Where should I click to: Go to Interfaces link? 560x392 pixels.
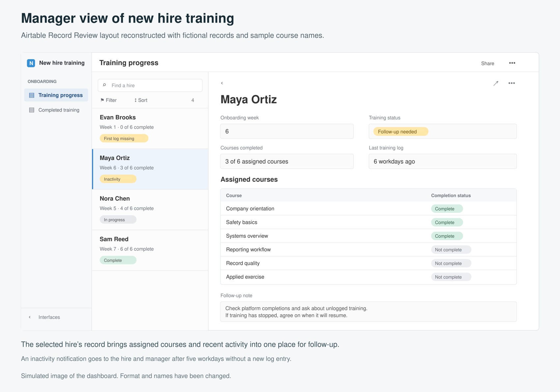tap(49, 317)
